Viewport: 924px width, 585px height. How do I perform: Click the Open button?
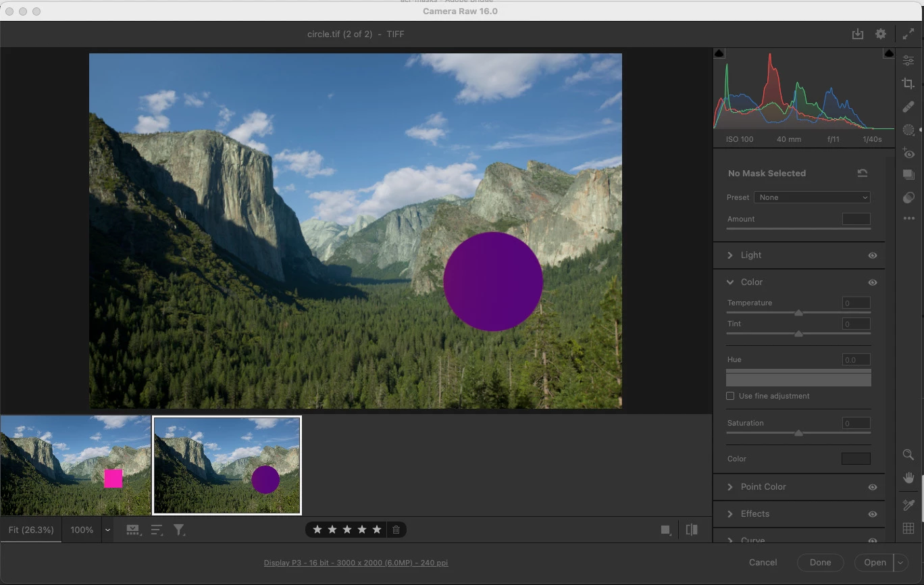click(875, 562)
